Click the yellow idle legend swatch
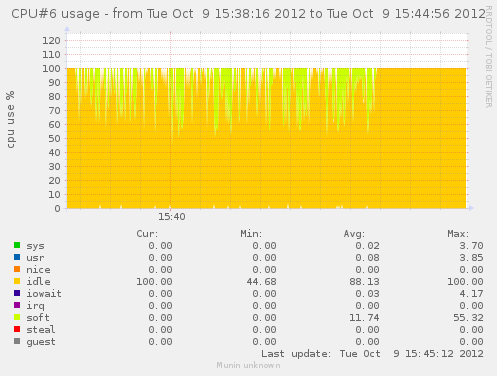 click(x=17, y=281)
